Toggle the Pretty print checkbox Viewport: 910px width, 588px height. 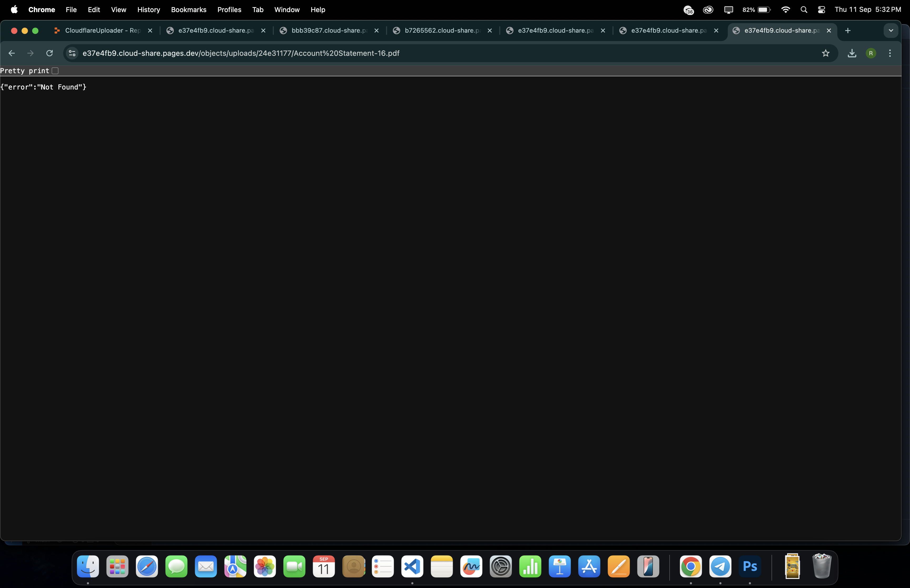pyautogui.click(x=55, y=71)
